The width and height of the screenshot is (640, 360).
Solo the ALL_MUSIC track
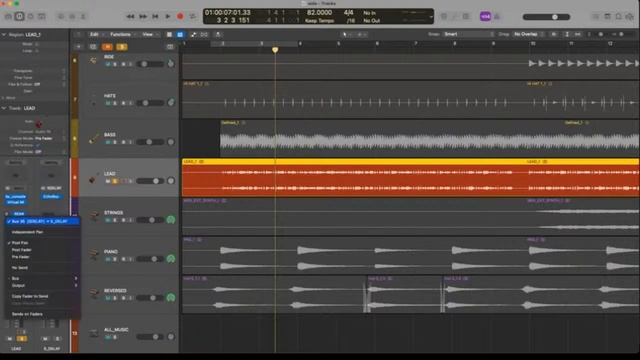pos(115,337)
